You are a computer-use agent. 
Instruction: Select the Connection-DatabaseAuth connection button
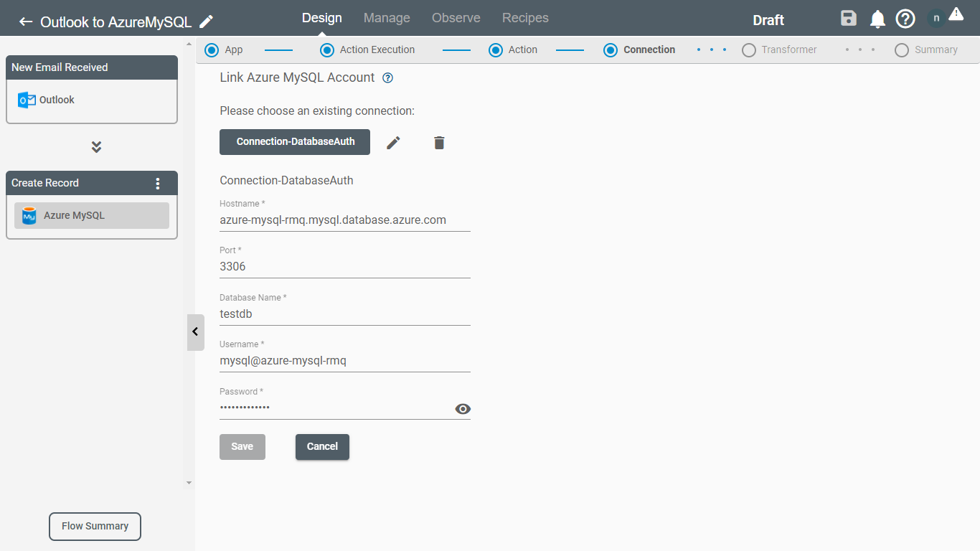[x=295, y=142]
